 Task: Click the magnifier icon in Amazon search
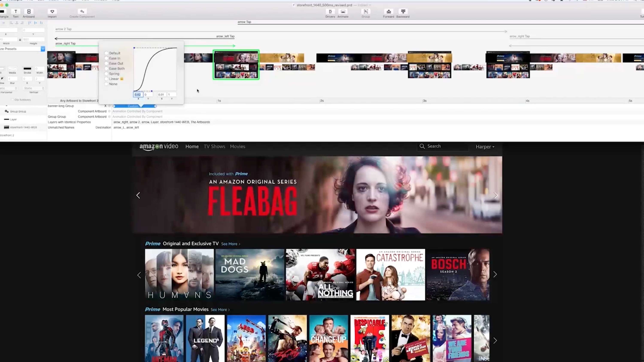[x=422, y=146]
